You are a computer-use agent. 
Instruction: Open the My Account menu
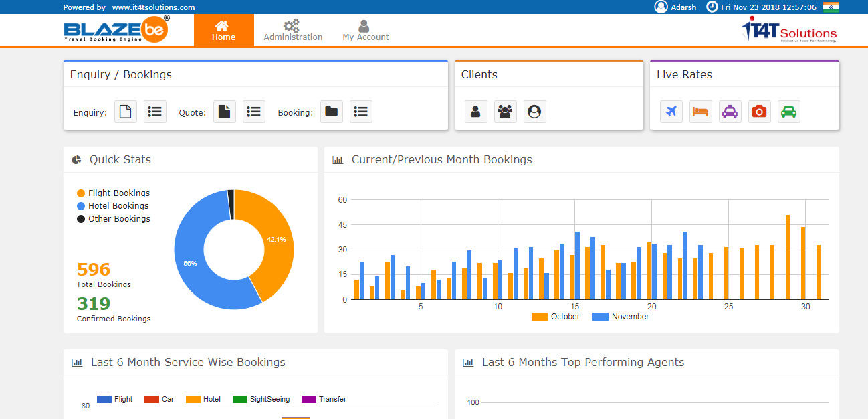point(365,31)
